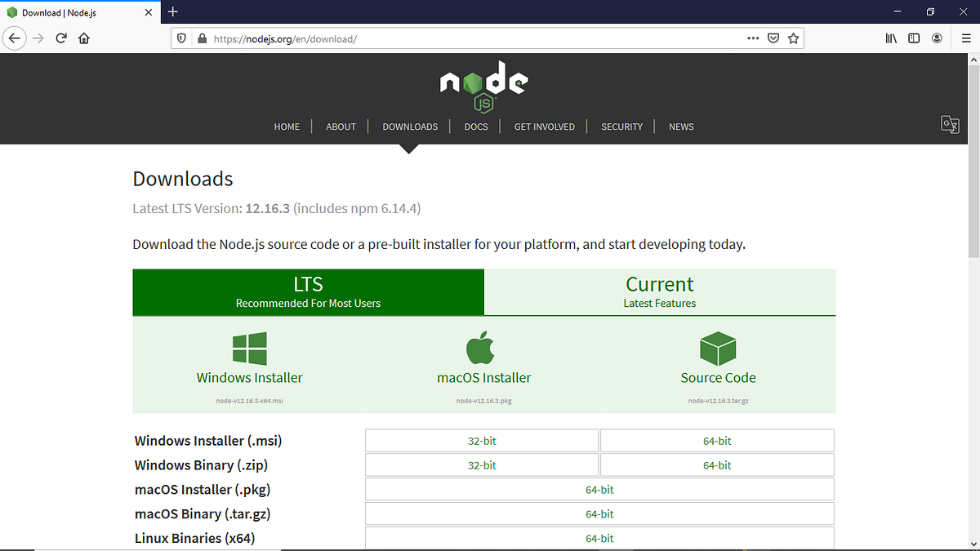The width and height of the screenshot is (980, 551).
Task: Switch to the Current Latest Features tab
Action: pyautogui.click(x=659, y=291)
